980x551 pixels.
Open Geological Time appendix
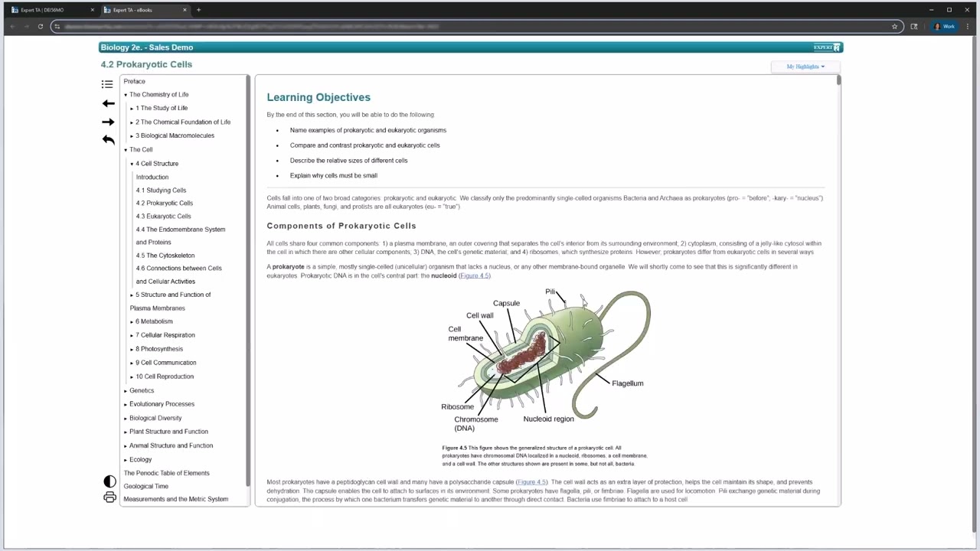click(145, 486)
